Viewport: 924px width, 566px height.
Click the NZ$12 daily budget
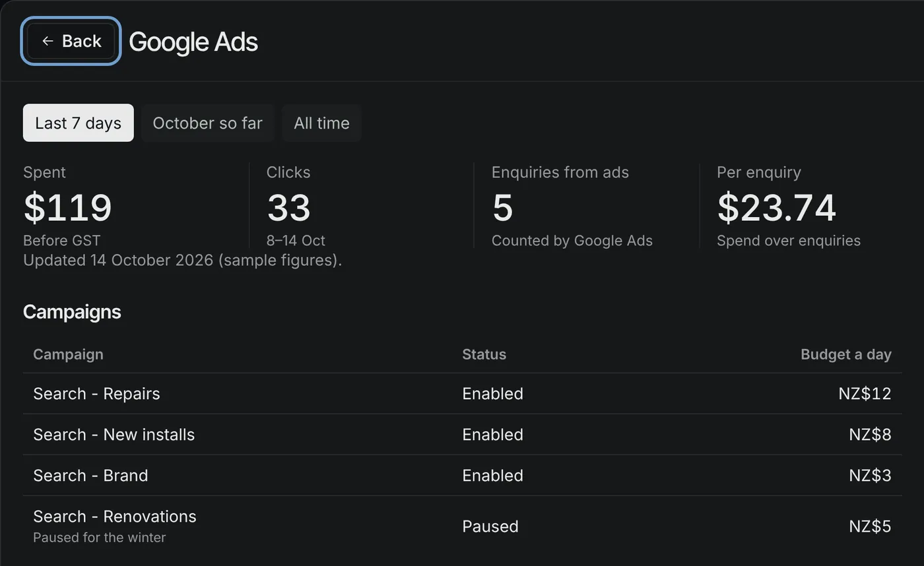(x=865, y=394)
